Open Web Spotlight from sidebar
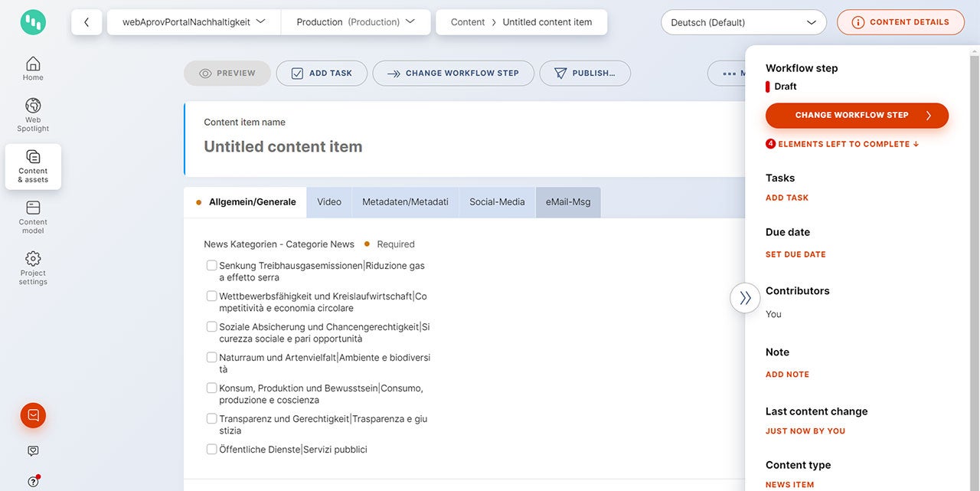Viewport: 980px width, 491px height. (x=33, y=115)
